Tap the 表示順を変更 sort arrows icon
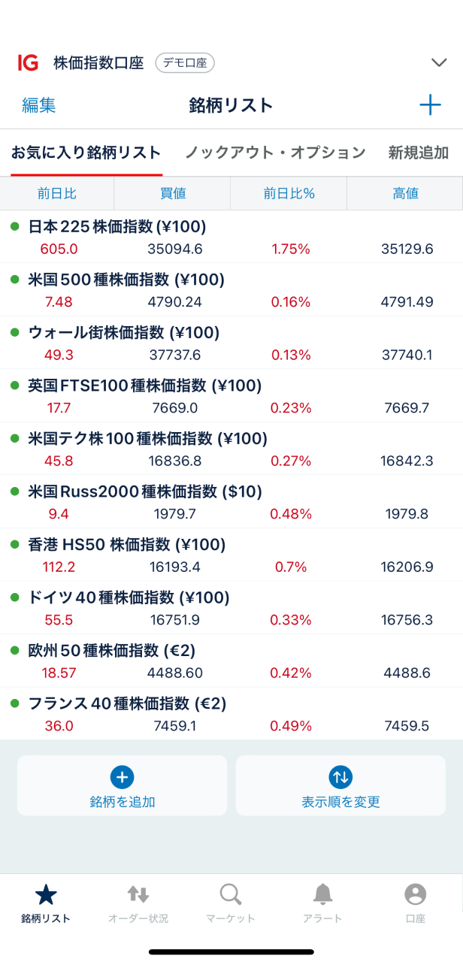Image resolution: width=463 pixels, height=980 pixels. point(340,777)
